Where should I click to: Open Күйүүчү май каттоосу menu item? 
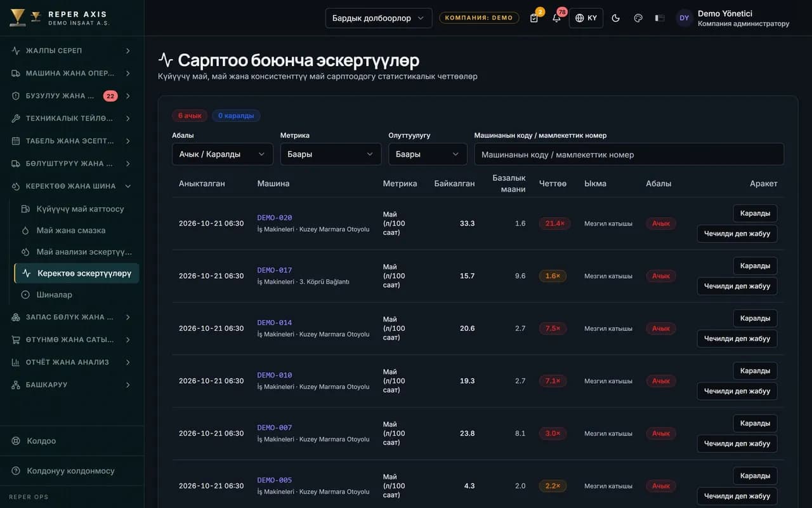[x=77, y=209]
